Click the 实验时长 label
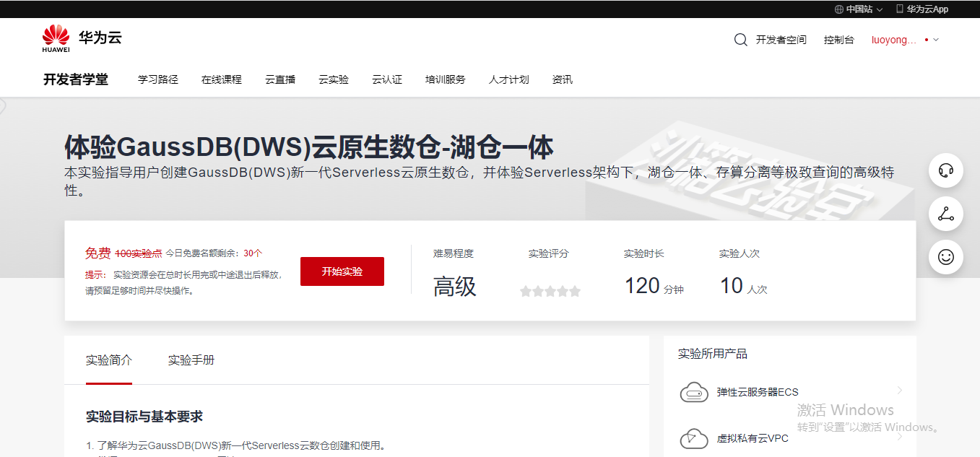Screen dimensions: 980x457 644,253
